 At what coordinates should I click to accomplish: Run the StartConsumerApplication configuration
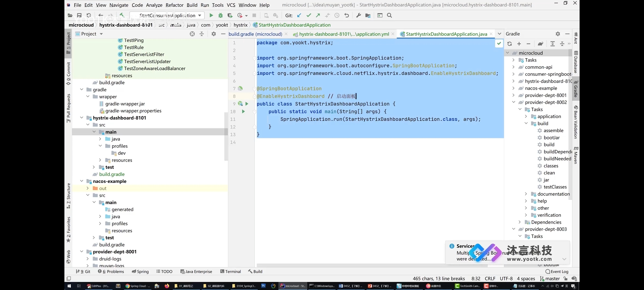pos(211,15)
